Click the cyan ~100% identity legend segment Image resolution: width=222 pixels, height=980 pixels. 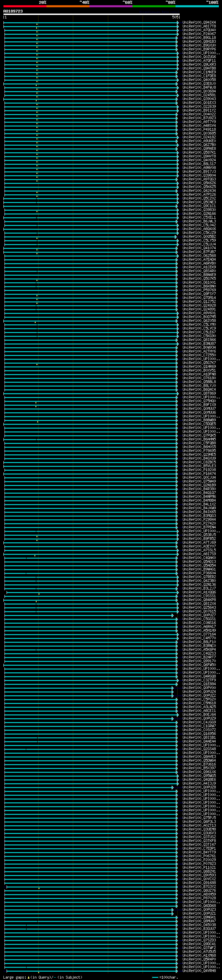(197, 6)
